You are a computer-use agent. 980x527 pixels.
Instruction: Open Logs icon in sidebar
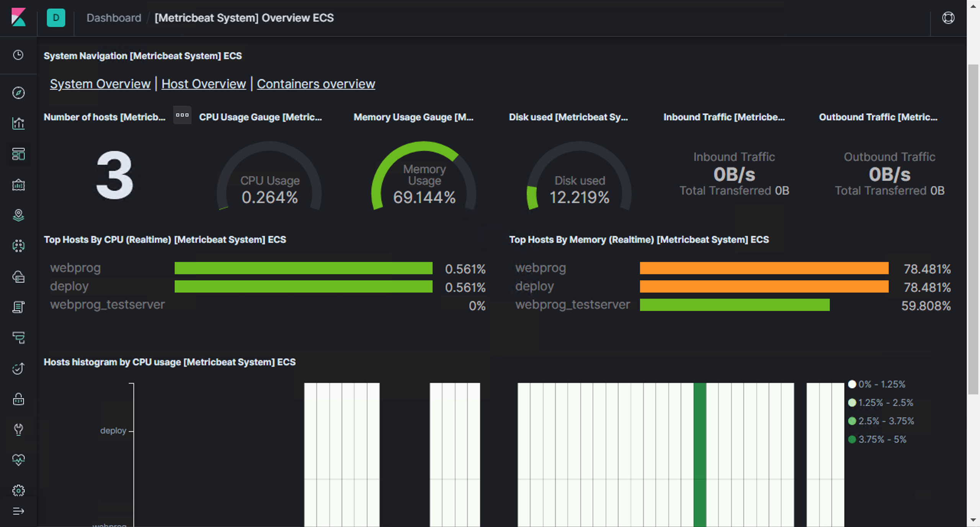click(x=18, y=307)
